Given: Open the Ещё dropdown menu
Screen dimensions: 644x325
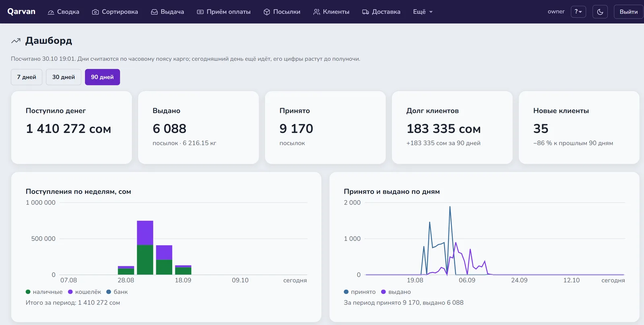Looking at the screenshot, I should point(423,12).
